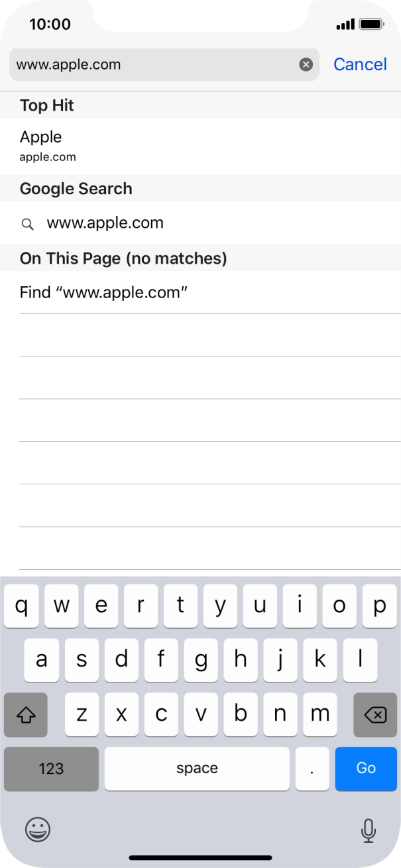Tap the space bar
Image resolution: width=401 pixels, height=868 pixels.
(x=197, y=769)
